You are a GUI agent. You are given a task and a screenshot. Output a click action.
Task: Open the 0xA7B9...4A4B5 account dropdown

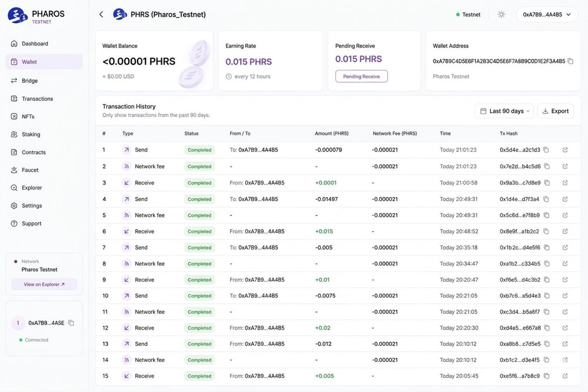tap(547, 15)
